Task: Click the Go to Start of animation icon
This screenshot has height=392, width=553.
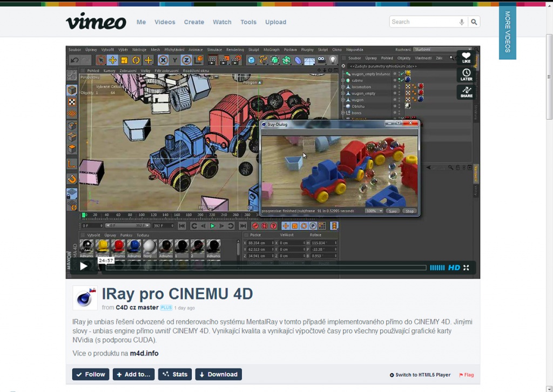Action: coord(182,226)
